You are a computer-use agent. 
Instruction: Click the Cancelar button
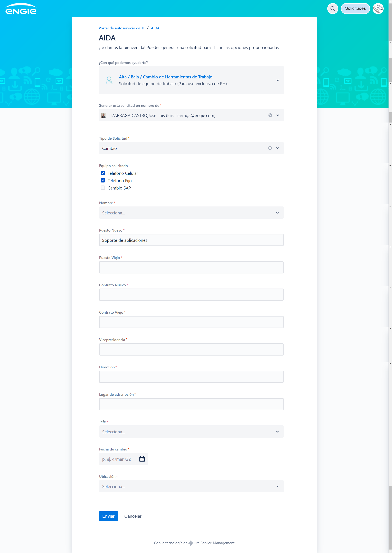[132, 516]
